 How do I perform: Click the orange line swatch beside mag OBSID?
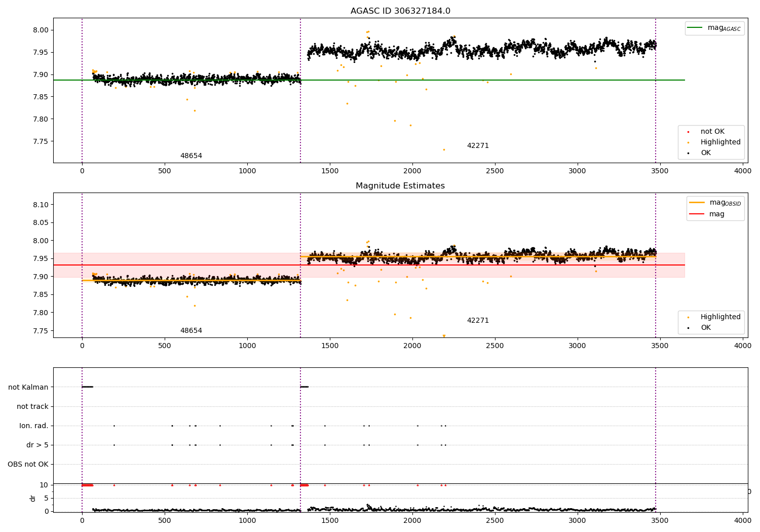(697, 203)
